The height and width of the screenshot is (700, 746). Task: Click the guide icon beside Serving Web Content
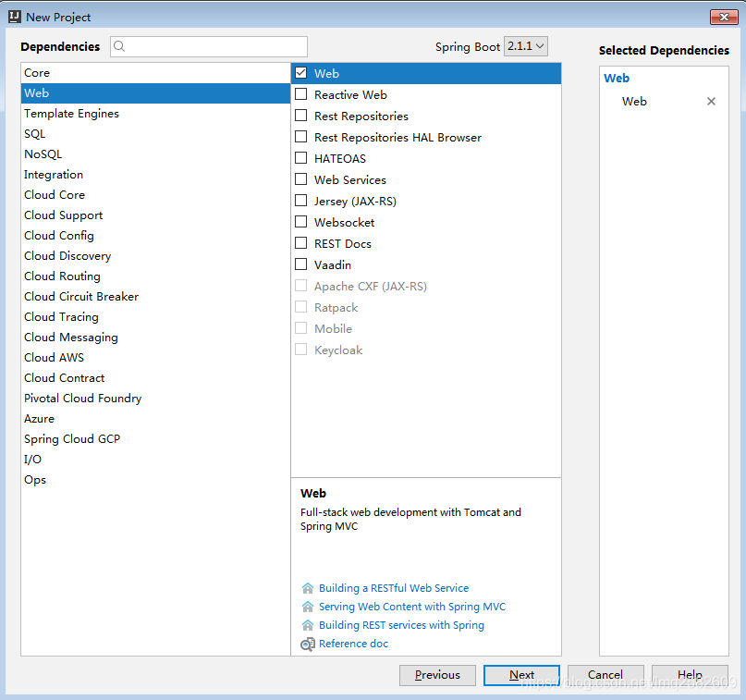pyautogui.click(x=308, y=607)
